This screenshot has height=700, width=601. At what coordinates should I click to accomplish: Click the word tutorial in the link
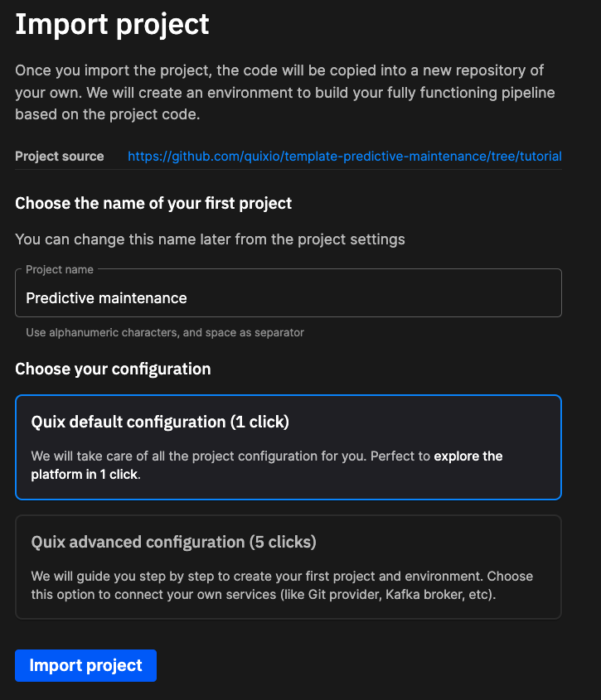point(540,157)
